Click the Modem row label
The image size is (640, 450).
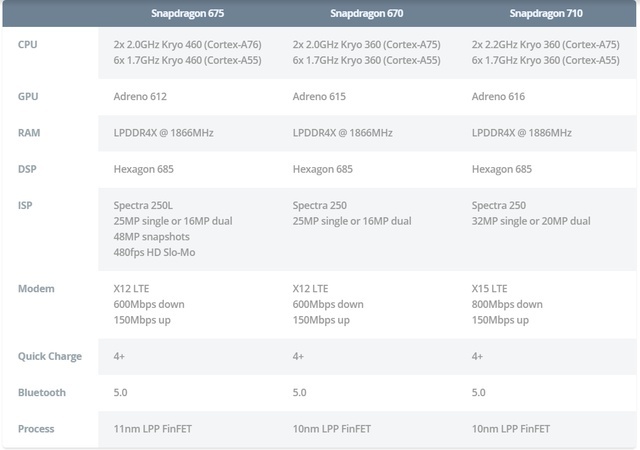(36, 288)
